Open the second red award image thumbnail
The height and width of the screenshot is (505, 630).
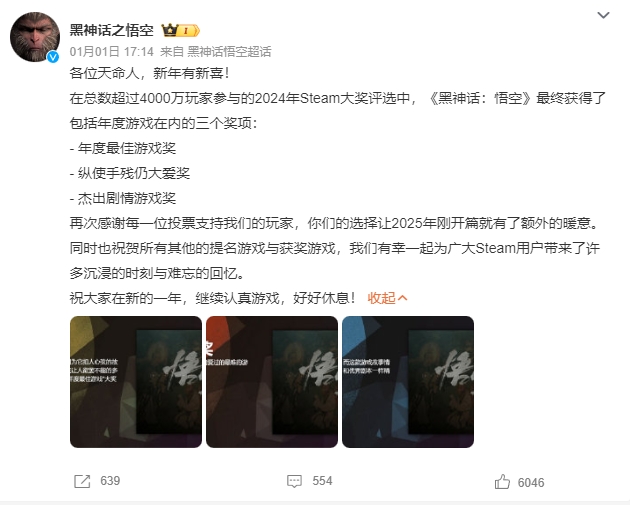[x=272, y=382]
